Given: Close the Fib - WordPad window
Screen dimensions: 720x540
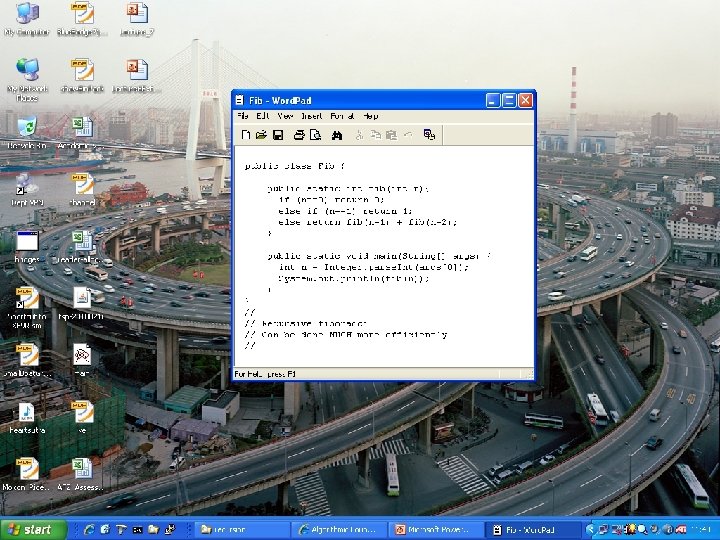Looking at the screenshot, I should pyautogui.click(x=525, y=101).
